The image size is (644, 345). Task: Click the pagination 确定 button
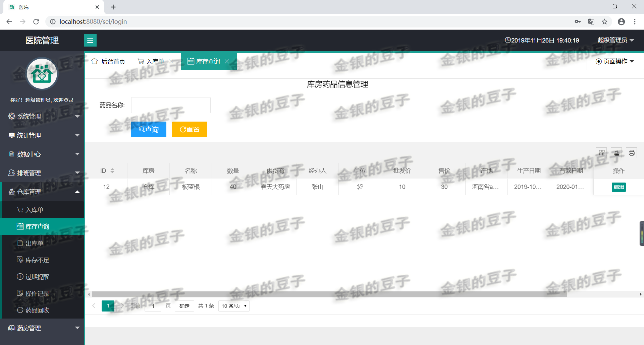click(184, 306)
